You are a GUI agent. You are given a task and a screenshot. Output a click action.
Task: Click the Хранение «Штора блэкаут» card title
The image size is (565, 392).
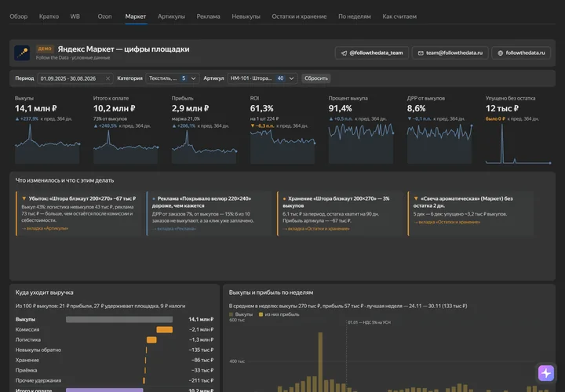(336, 202)
